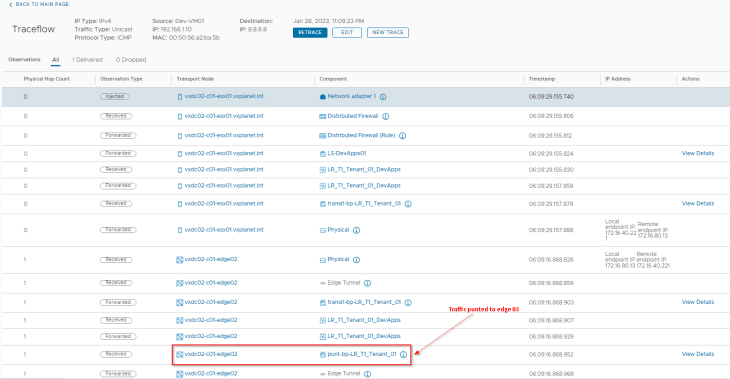Click the RETRACE button
The width and height of the screenshot is (730, 379).
310,33
